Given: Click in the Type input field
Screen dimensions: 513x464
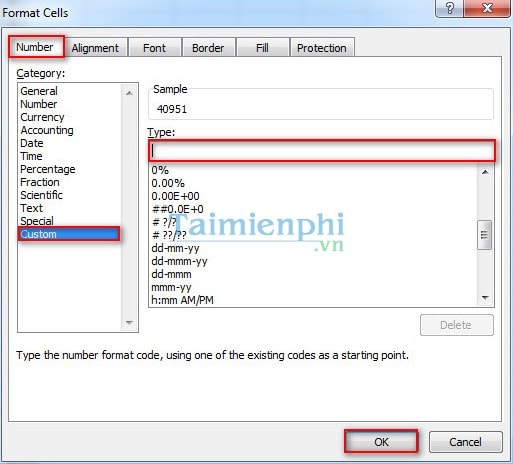Looking at the screenshot, I should [x=322, y=151].
